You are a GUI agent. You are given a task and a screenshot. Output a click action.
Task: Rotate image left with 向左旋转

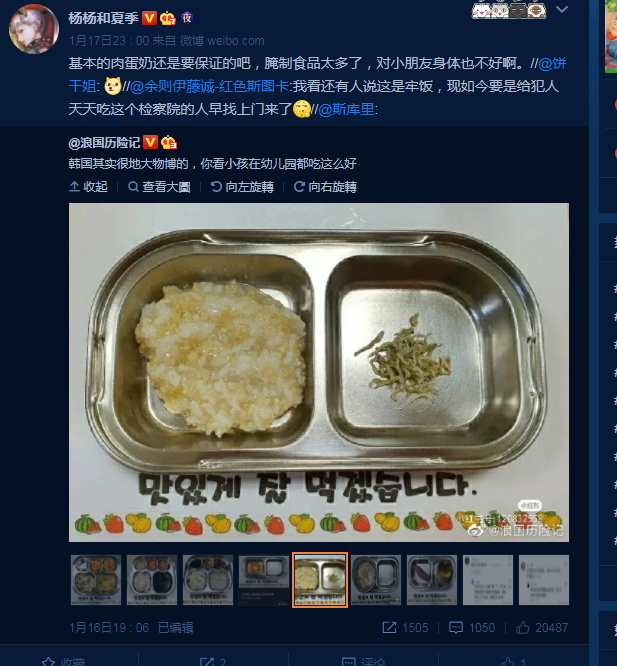pos(242,186)
